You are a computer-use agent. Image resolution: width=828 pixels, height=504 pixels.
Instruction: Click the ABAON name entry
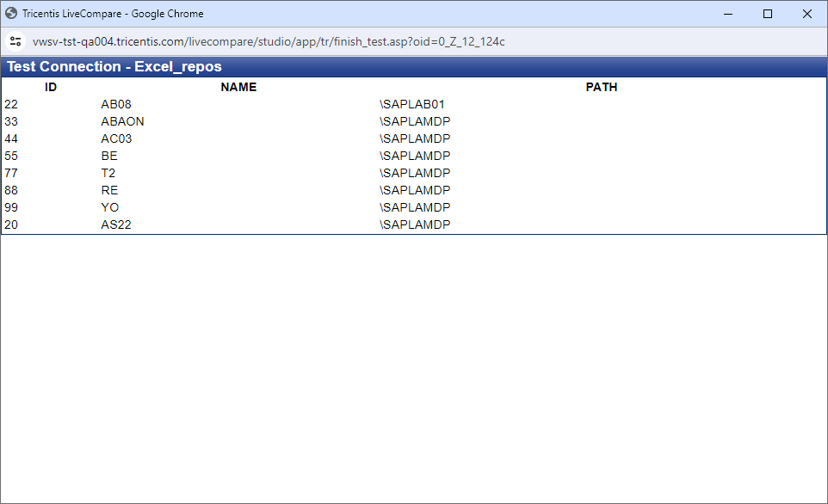tap(122, 121)
